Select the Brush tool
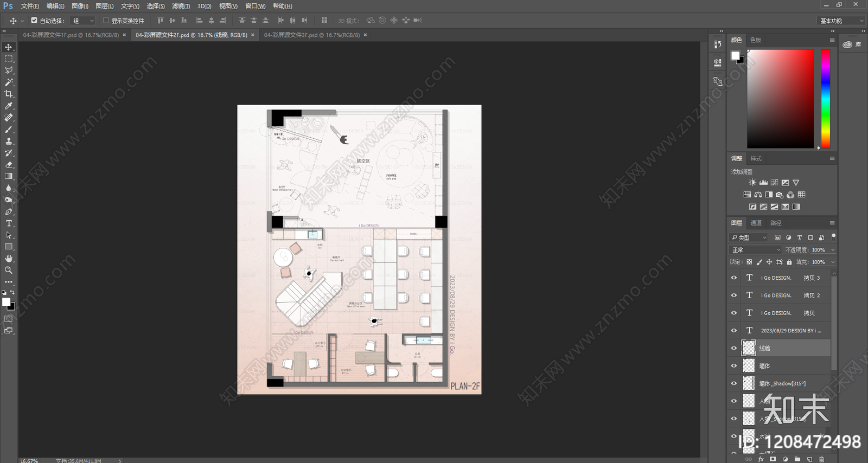868x463 pixels. 9,130
